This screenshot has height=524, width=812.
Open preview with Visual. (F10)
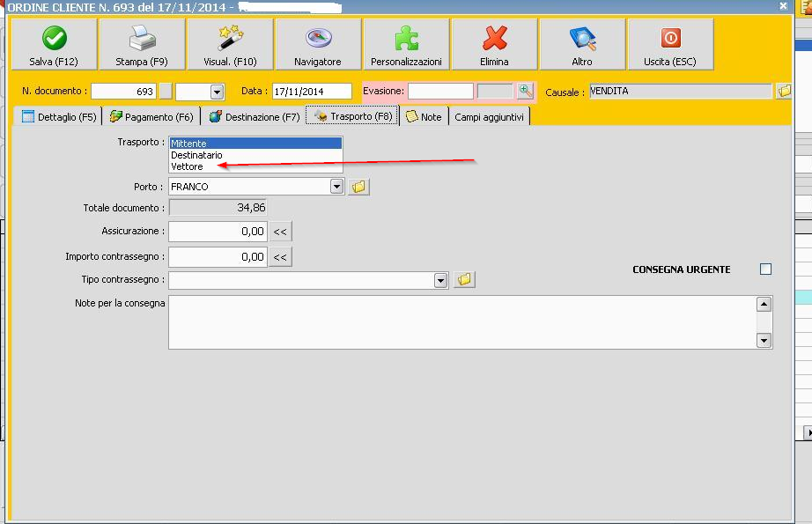coord(230,45)
